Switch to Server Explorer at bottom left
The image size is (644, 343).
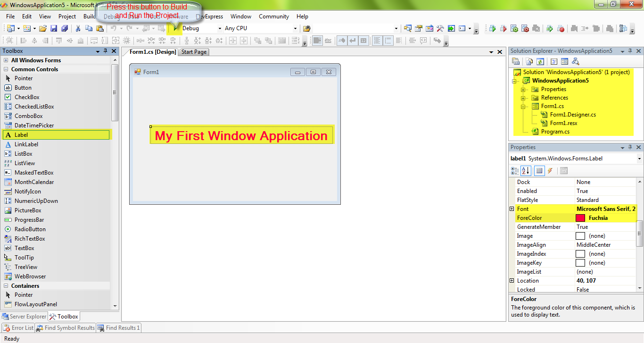click(24, 316)
